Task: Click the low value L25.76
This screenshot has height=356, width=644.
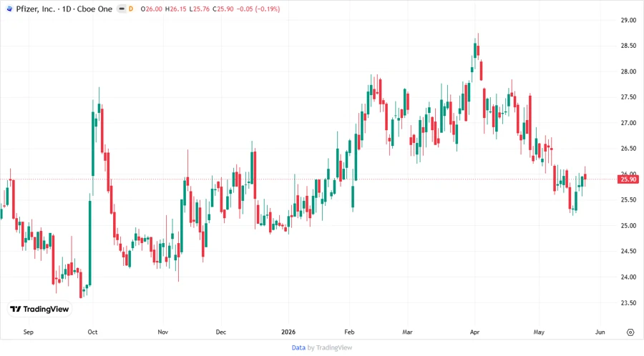Action: coord(199,9)
